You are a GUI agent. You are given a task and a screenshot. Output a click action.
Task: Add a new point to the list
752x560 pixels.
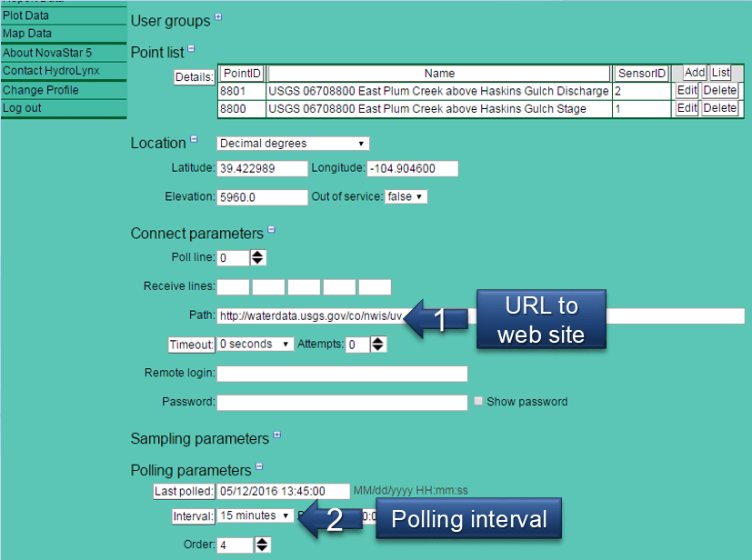[x=693, y=73]
